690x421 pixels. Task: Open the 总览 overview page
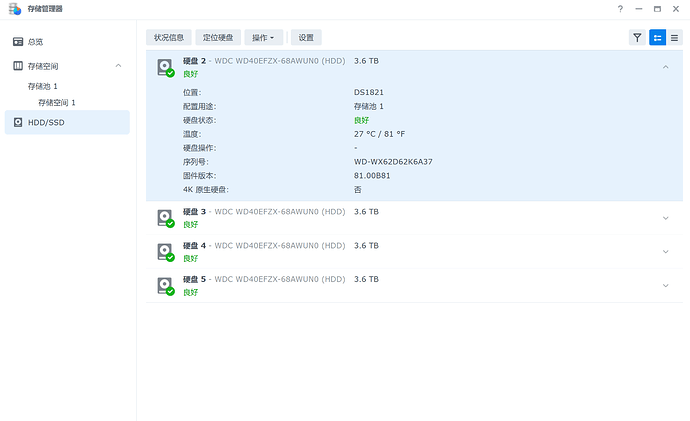click(35, 42)
